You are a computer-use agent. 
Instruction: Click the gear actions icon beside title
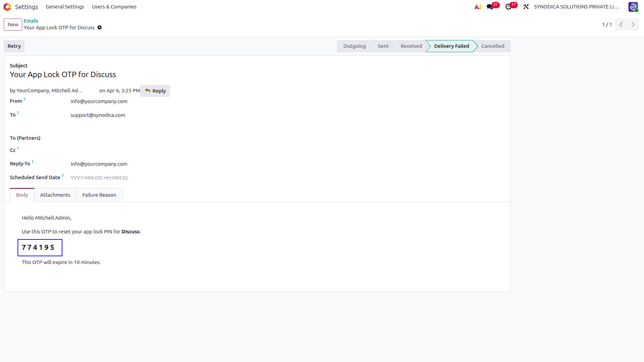coord(99,28)
